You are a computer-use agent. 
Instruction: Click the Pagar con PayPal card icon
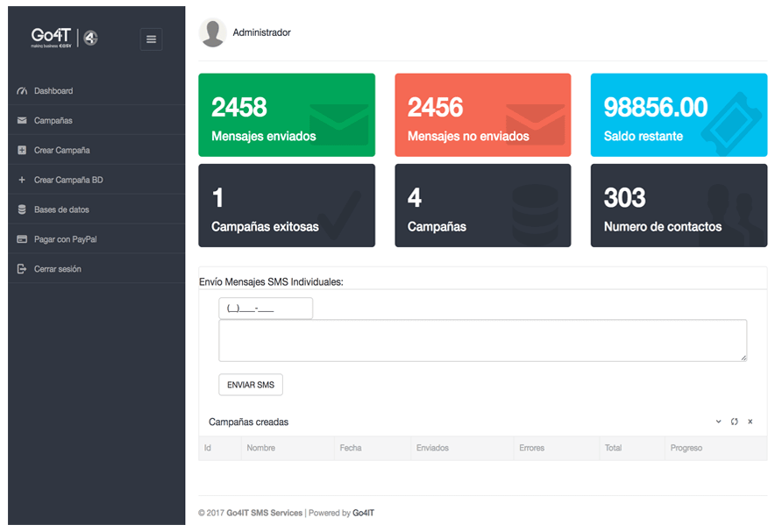pos(22,239)
